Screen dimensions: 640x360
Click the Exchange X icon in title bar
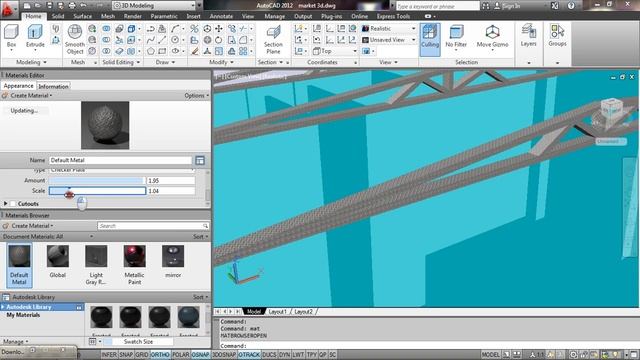point(555,6)
